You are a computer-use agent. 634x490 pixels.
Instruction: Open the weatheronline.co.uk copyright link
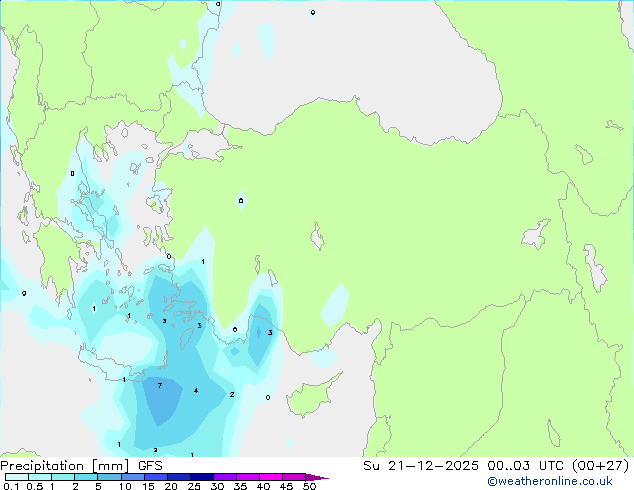tap(549, 481)
